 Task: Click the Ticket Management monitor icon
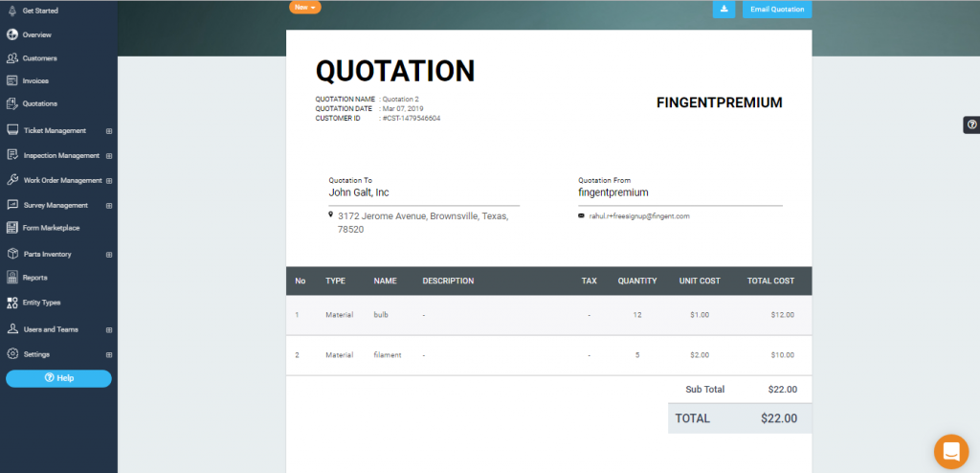click(11, 130)
